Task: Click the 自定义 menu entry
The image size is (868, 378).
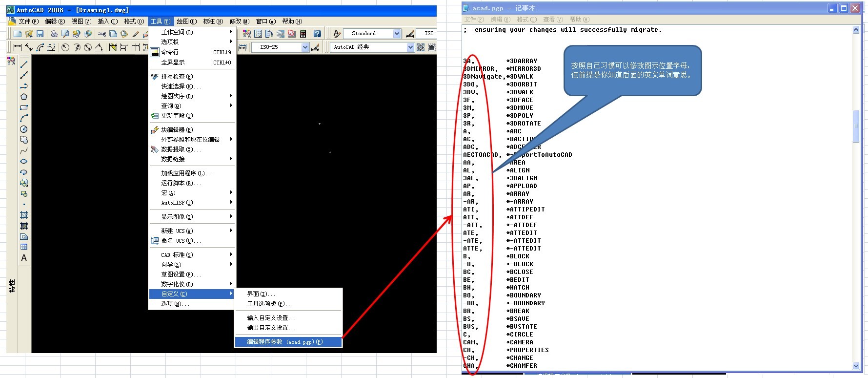Action: (192, 294)
